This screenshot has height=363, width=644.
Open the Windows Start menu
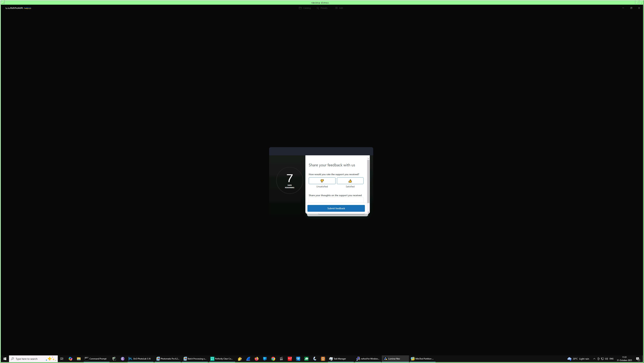point(5,359)
